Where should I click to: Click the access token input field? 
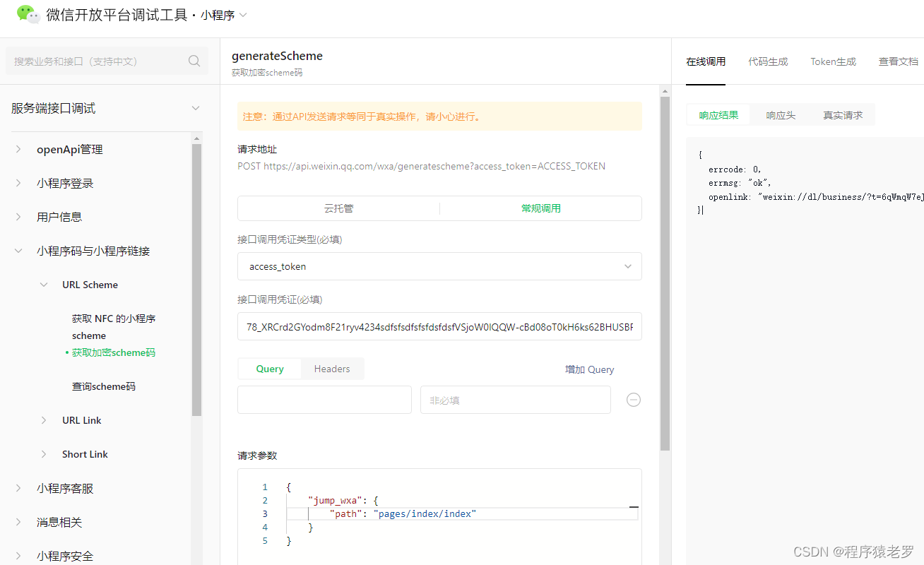coord(439,326)
